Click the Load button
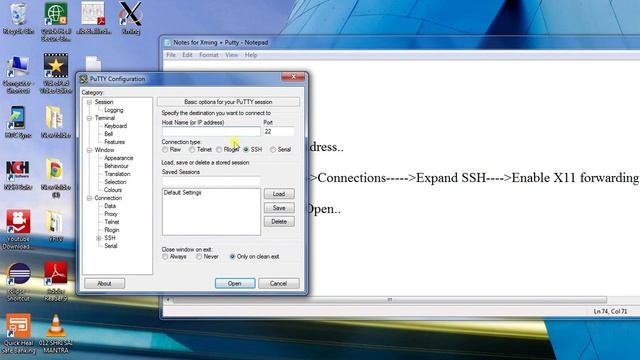Image resolution: width=640 pixels, height=360 pixels. pyautogui.click(x=279, y=194)
